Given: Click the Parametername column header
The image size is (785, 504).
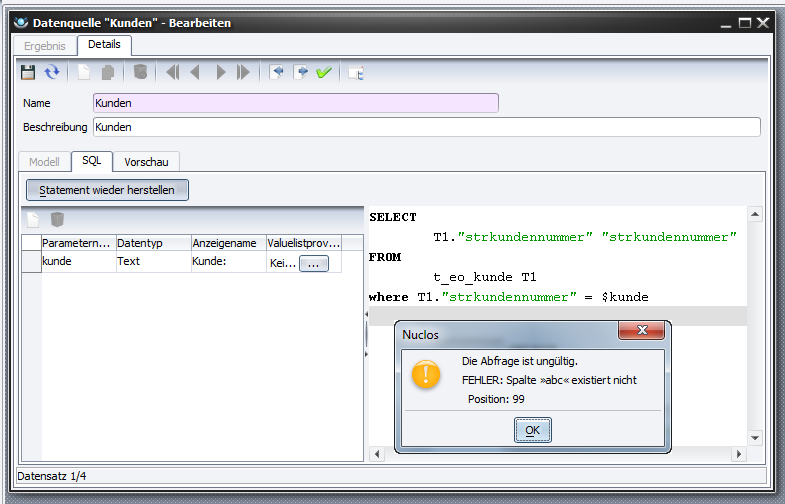Looking at the screenshot, I should click(79, 243).
